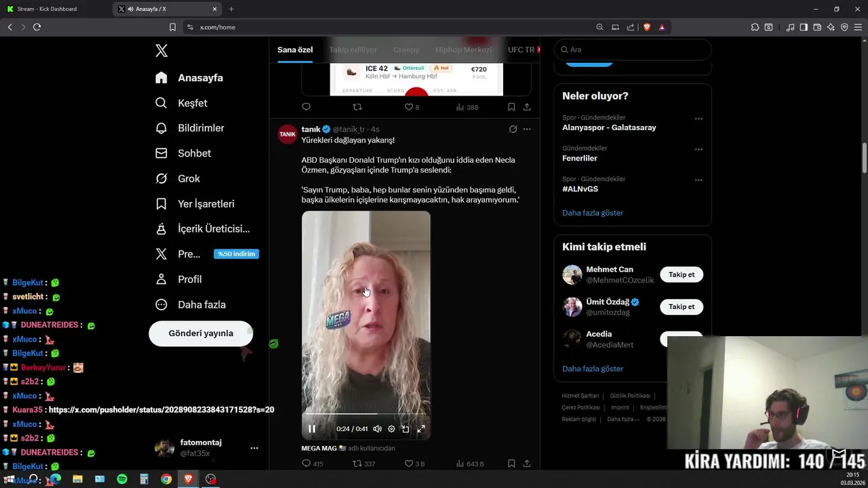
Task: Expand the Daha fazla sidebar menu
Action: coord(191,304)
